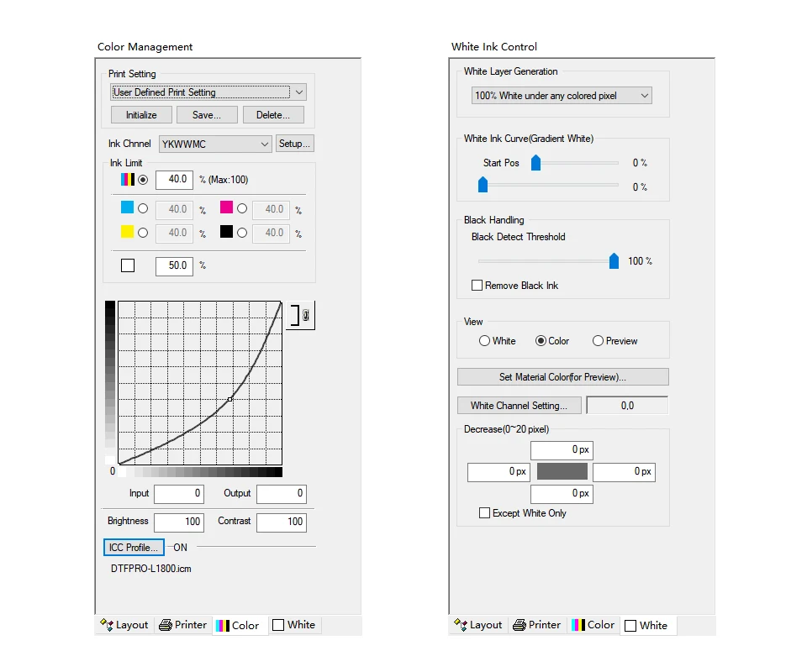Click the Start Pos slider handle
807x672 pixels.
pyautogui.click(x=535, y=162)
